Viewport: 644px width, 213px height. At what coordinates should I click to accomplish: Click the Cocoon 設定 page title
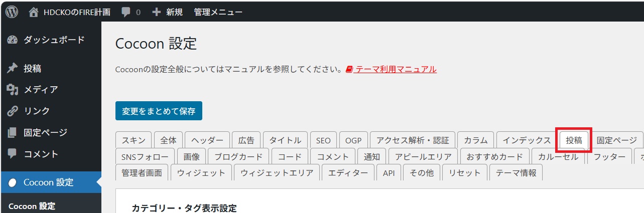coord(156,44)
